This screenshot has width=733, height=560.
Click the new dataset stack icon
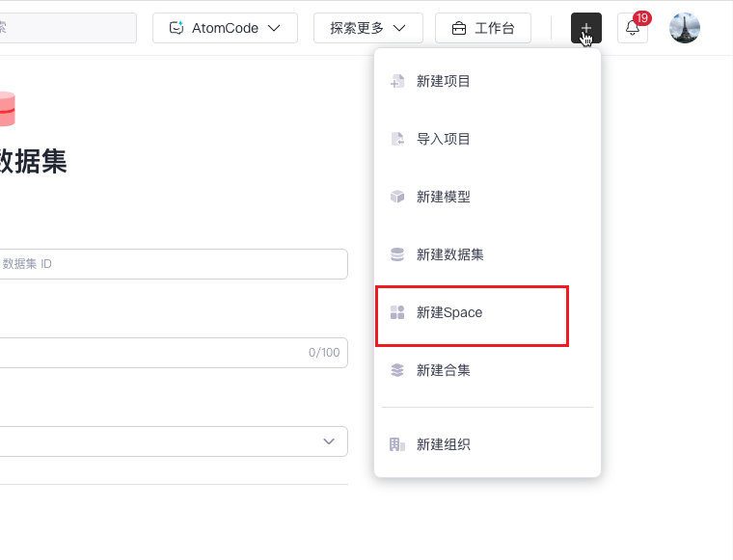(x=397, y=254)
